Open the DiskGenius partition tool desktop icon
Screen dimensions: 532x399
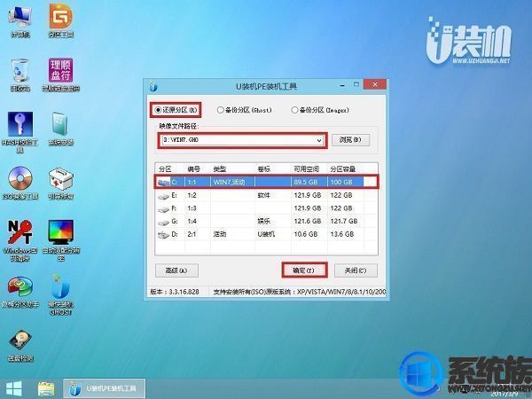coord(60,20)
